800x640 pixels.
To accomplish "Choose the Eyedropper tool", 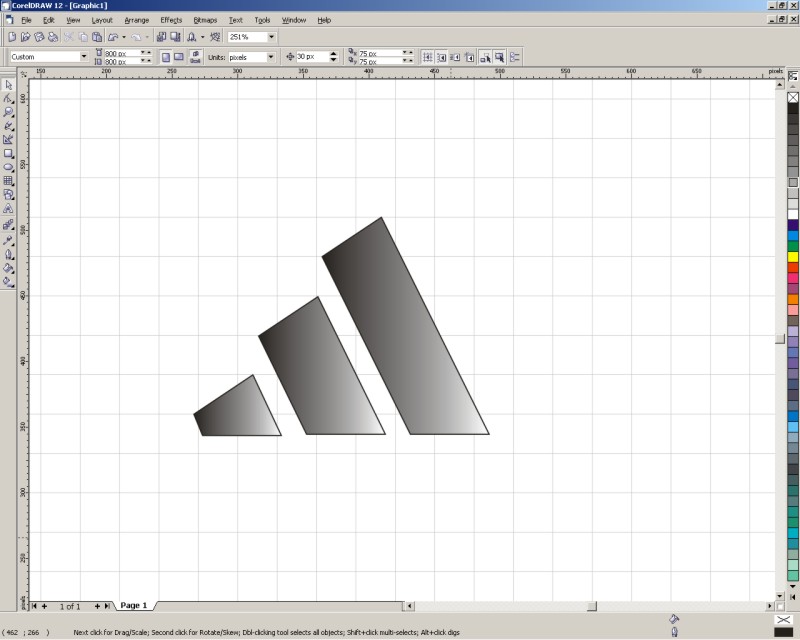I will click(8, 240).
